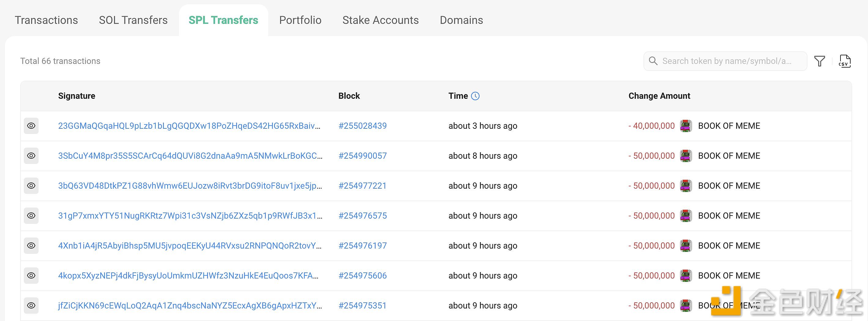Screen dimensions: 868x321
Task: Click the BOOK OF MEME name in second row
Action: point(729,156)
